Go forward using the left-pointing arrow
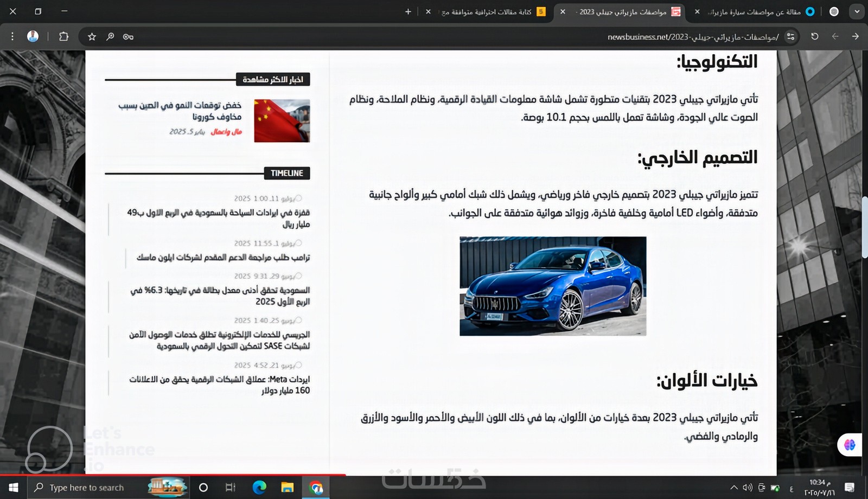 pyautogui.click(x=835, y=36)
